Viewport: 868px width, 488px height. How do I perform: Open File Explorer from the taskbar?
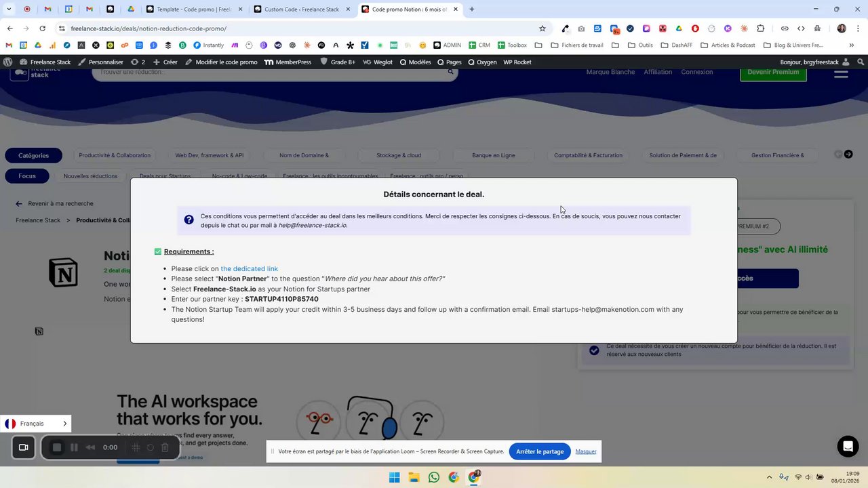(x=414, y=477)
